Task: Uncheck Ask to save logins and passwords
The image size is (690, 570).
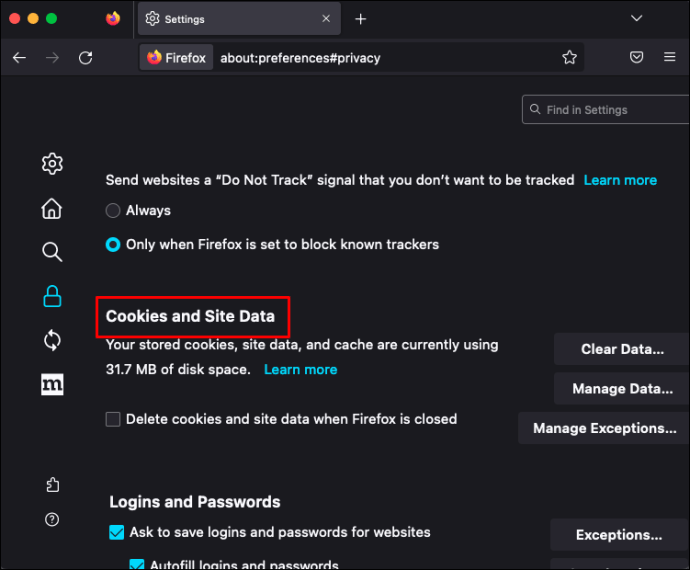Action: point(117,532)
